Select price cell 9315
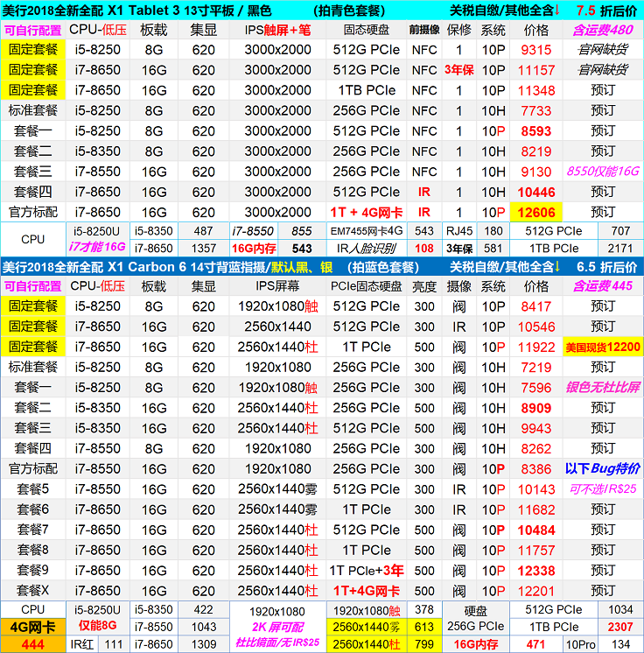 click(x=536, y=50)
